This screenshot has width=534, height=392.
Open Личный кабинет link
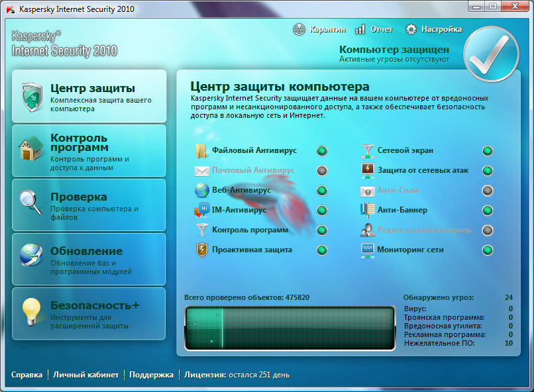point(86,375)
